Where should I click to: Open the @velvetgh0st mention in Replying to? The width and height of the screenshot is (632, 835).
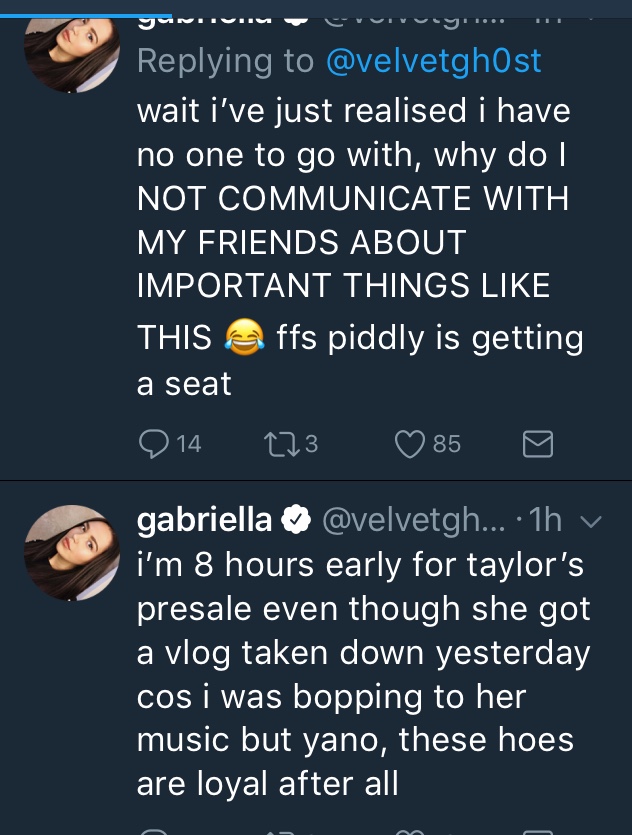433,61
